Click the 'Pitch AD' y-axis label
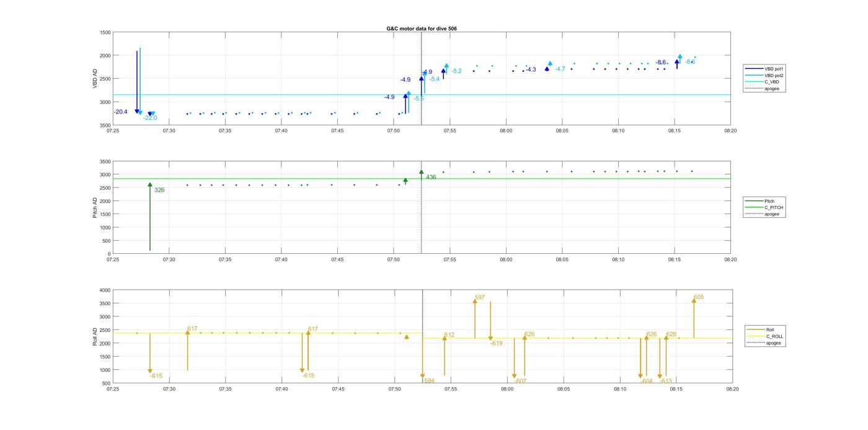The image size is (868, 430). 95,207
